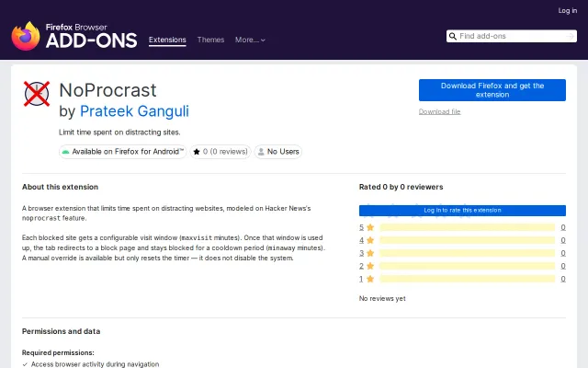Click 'Required permissions:' label
This screenshot has height=368, width=588.
click(x=58, y=352)
